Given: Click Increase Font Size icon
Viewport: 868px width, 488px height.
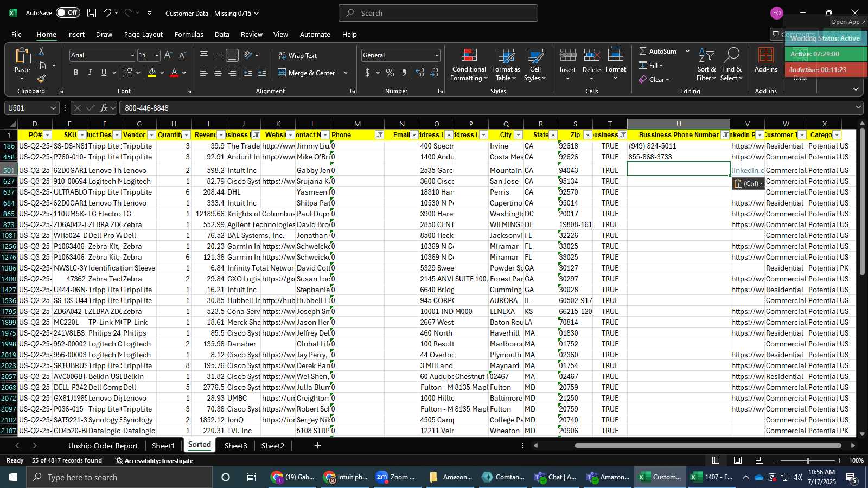Looking at the screenshot, I should [168, 55].
